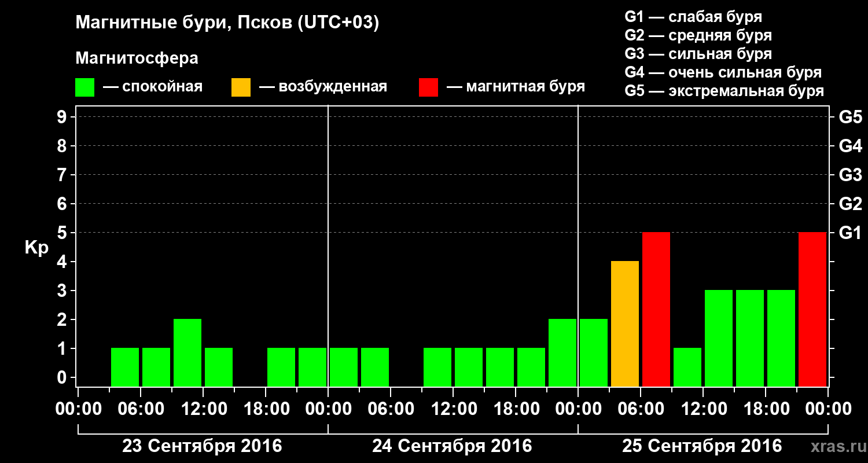
Task: Click the 'G3 — сильная буря' legend line
Action: click(698, 54)
